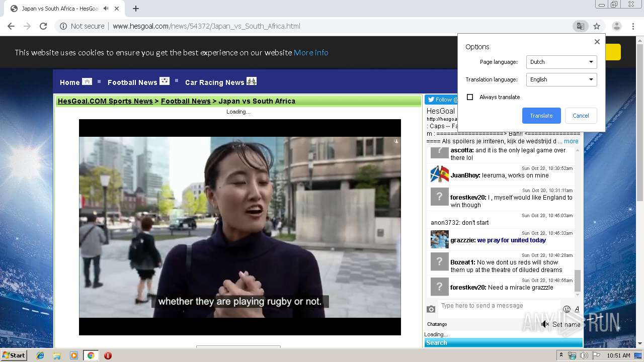
Task: Bookmark this page with the star icon
Action: tap(597, 26)
